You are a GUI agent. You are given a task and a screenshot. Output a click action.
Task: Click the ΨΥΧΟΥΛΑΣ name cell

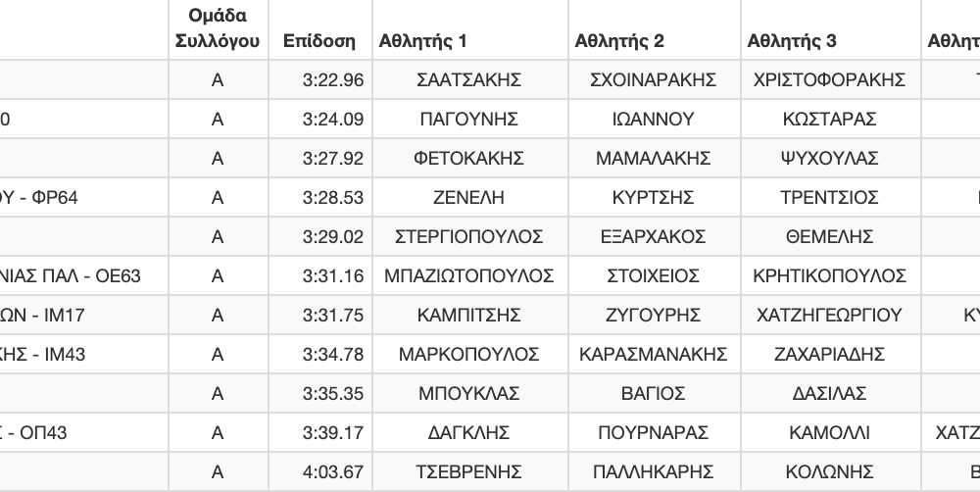click(831, 158)
